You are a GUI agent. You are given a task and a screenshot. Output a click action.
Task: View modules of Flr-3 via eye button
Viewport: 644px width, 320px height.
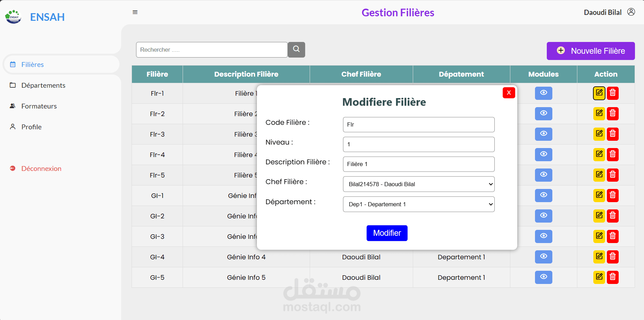point(544,134)
